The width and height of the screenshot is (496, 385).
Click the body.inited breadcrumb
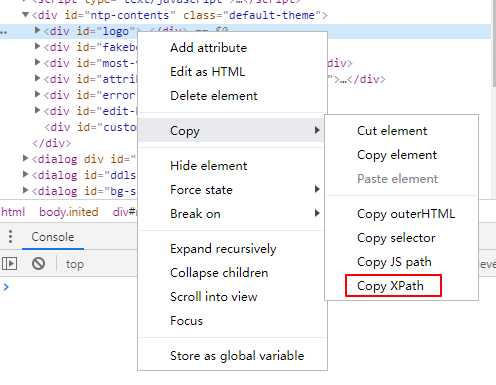point(69,212)
